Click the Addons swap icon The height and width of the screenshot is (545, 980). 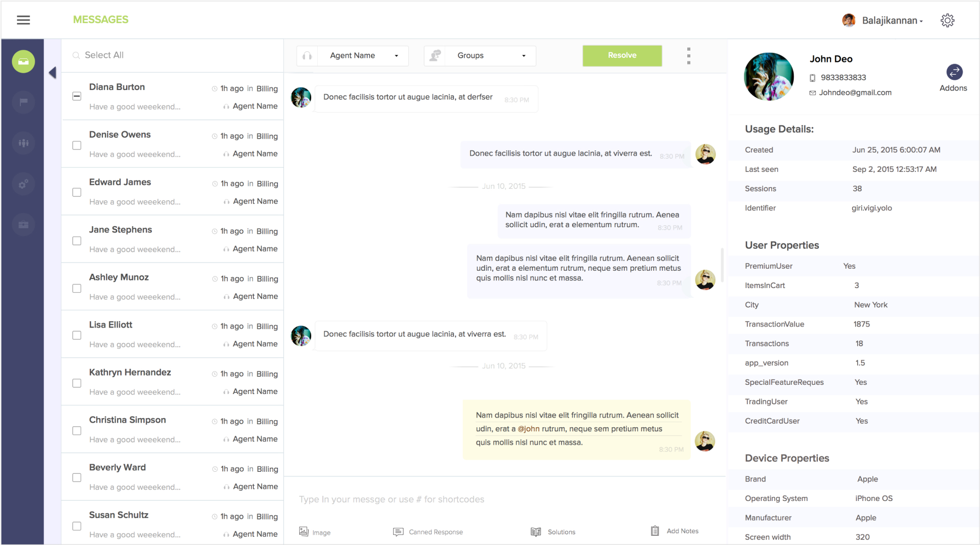[954, 72]
